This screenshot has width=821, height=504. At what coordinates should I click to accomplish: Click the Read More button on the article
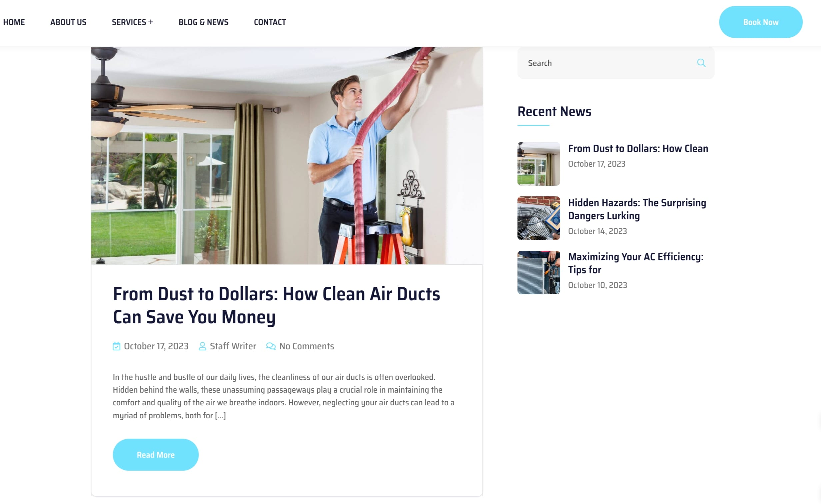[x=155, y=455]
